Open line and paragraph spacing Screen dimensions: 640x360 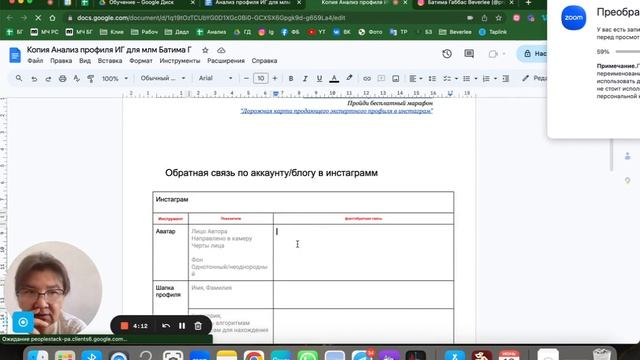point(432,78)
